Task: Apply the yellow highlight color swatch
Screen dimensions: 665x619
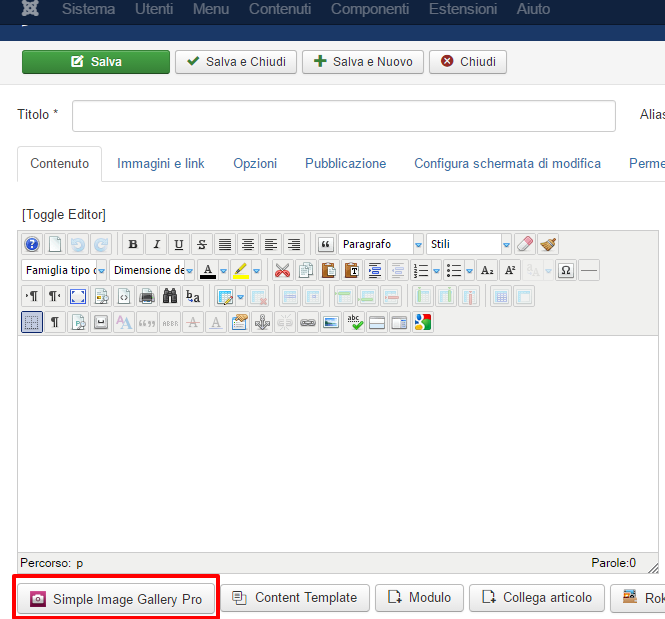Action: click(241, 270)
